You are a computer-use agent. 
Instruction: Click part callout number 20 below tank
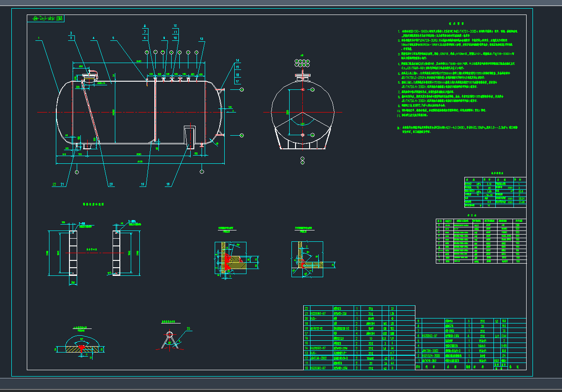(110, 184)
